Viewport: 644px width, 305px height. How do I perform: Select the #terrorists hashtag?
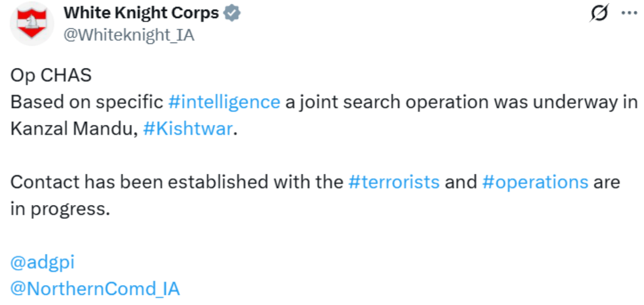[x=394, y=182]
